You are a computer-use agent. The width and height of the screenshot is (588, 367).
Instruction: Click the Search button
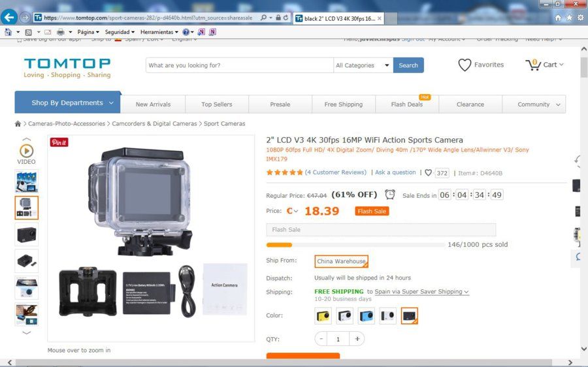click(408, 65)
